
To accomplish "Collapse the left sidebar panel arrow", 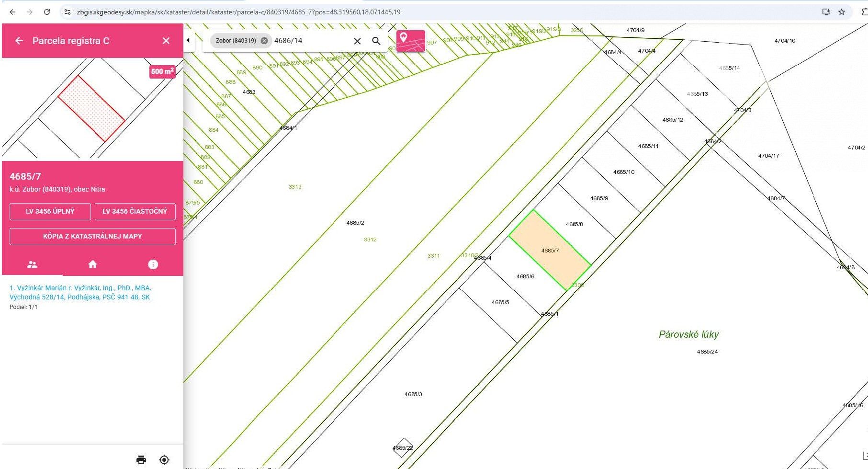I will 188,41.
